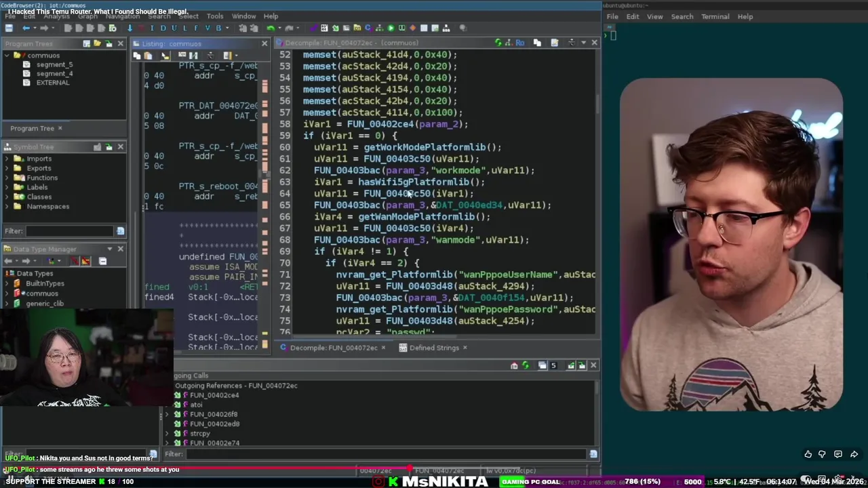Click the Copy icon in Decompile panel header

tap(537, 43)
